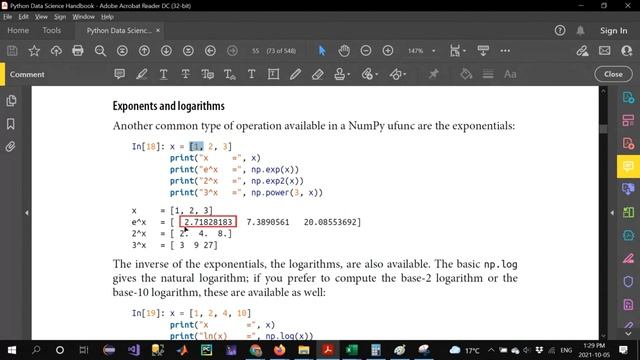
Task: Click the read mode scrolling icon
Action: tap(483, 51)
